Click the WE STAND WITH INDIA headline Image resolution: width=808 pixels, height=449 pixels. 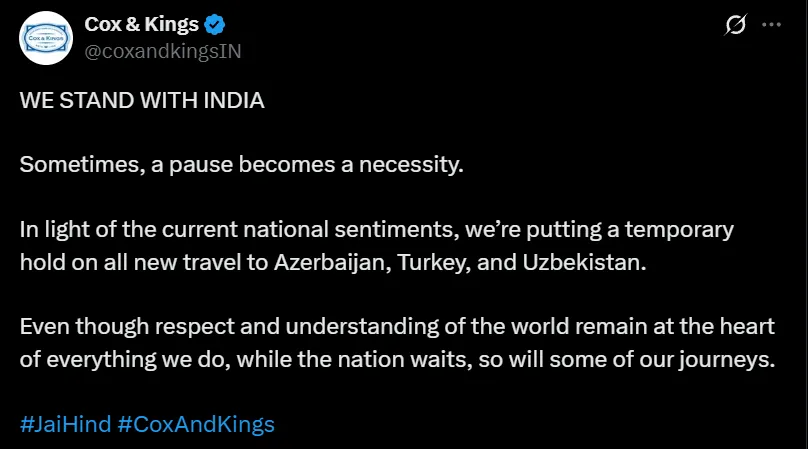pyautogui.click(x=142, y=101)
